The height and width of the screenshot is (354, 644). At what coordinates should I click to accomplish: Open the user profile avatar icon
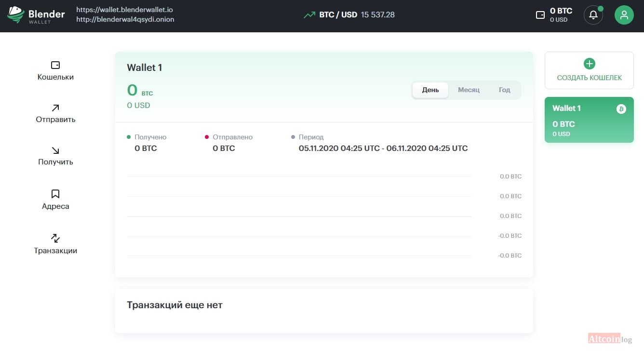point(624,15)
